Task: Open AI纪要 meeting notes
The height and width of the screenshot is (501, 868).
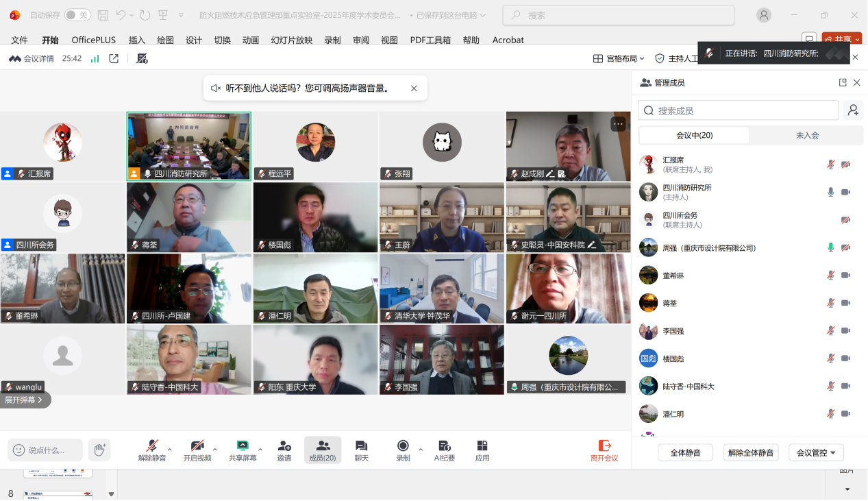Action: 444,450
